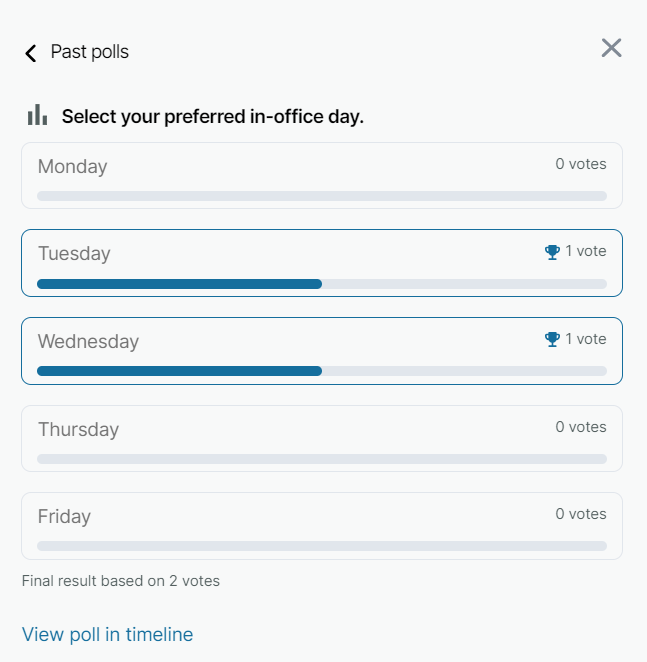Click the poll question title text

(x=212, y=117)
